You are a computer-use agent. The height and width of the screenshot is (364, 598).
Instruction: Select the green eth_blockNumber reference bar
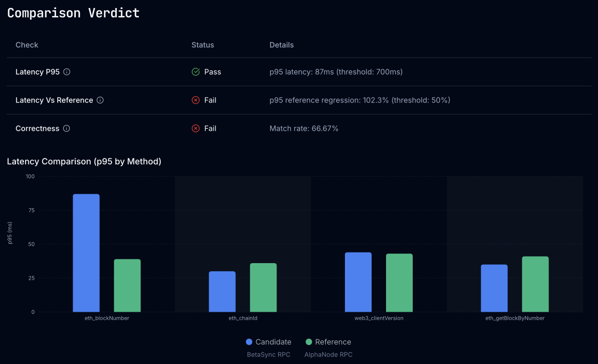point(128,286)
